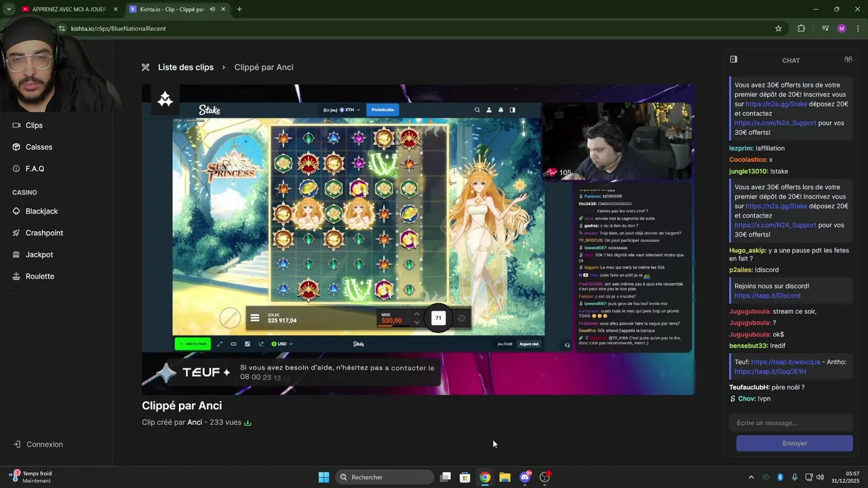Click the round spin button showing 71

tap(438, 318)
